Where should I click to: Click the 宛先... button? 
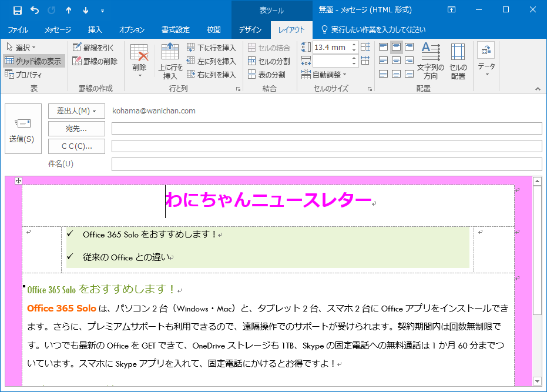point(76,129)
